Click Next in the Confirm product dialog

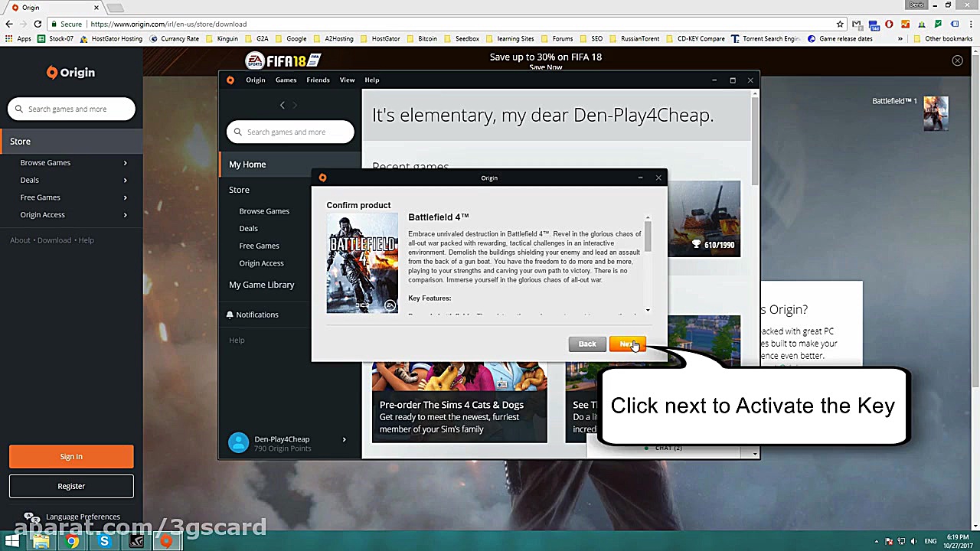click(628, 344)
